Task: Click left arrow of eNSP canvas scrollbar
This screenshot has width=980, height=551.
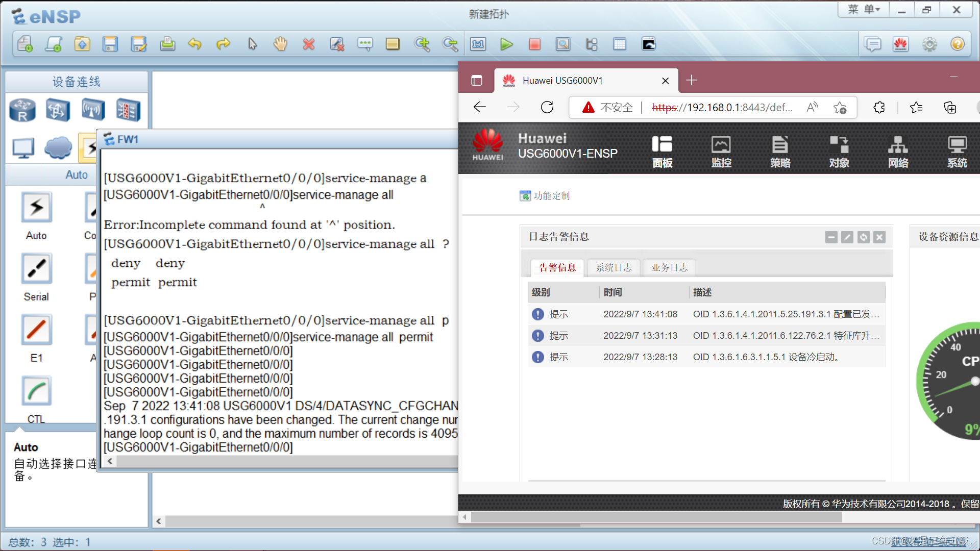Action: coord(159,521)
